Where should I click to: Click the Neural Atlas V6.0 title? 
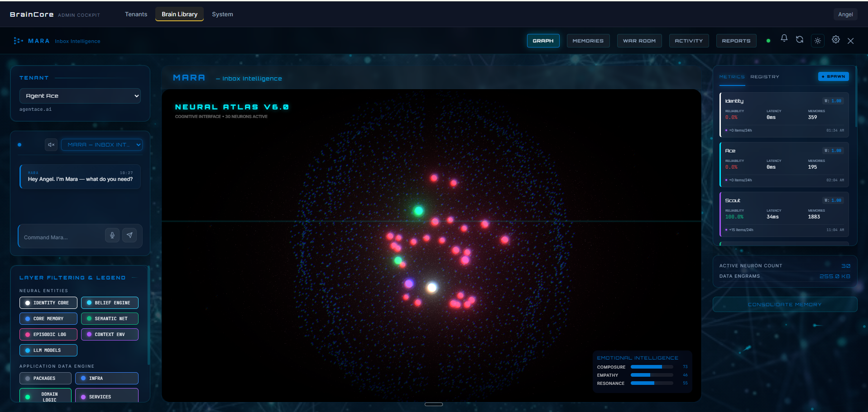pyautogui.click(x=232, y=107)
